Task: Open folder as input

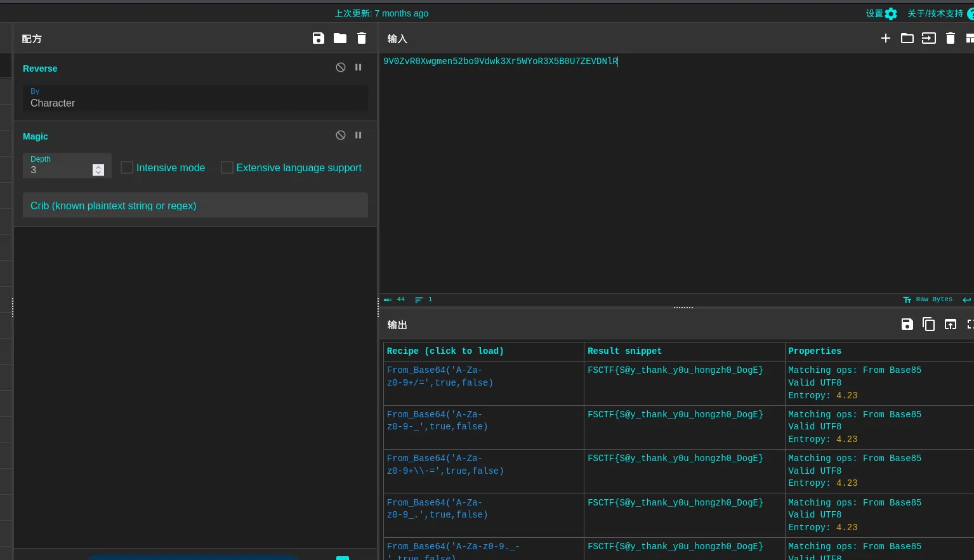Action: click(907, 38)
